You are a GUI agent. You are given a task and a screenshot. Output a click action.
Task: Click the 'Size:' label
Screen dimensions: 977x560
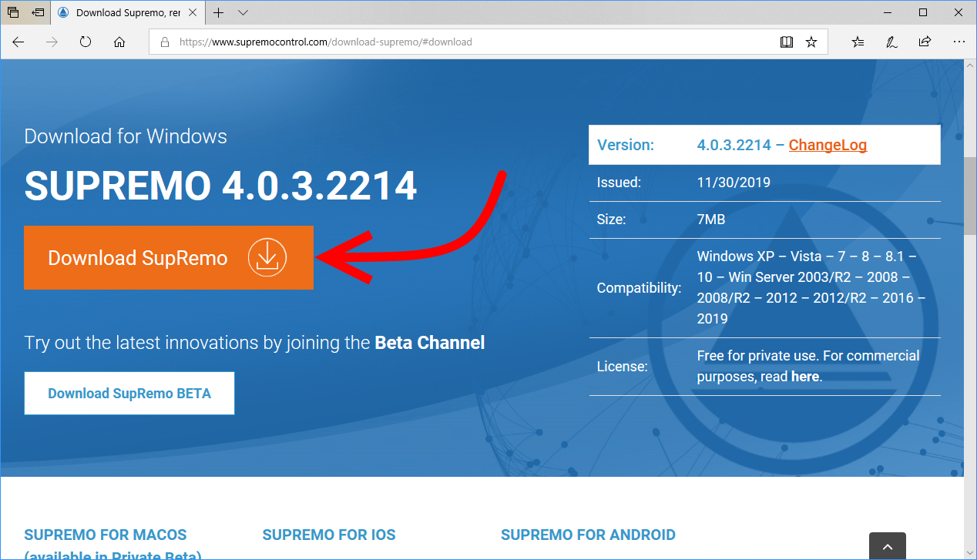coord(611,220)
